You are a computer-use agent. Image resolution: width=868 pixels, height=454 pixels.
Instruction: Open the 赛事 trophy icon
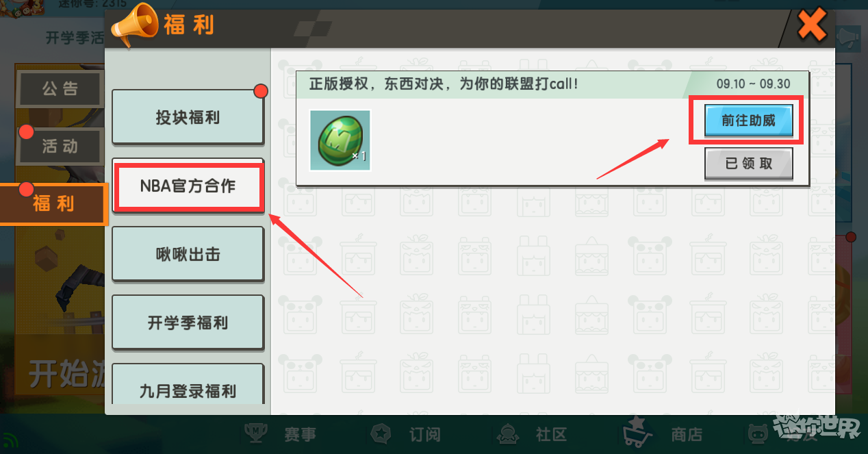click(x=257, y=433)
